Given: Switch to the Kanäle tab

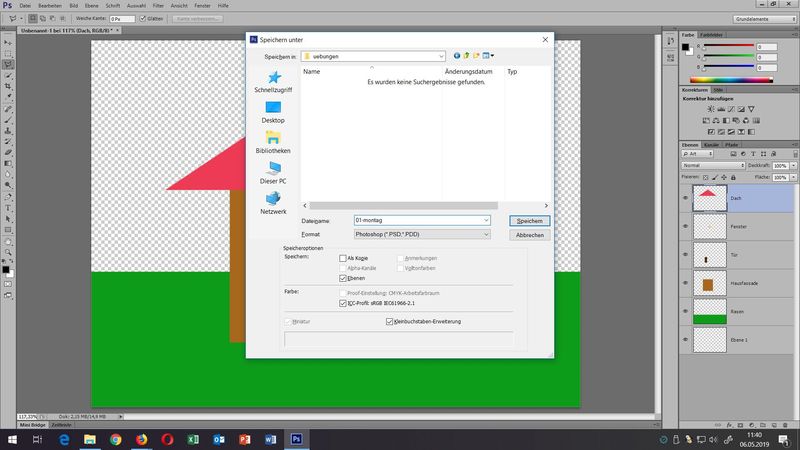Looking at the screenshot, I should [x=711, y=145].
